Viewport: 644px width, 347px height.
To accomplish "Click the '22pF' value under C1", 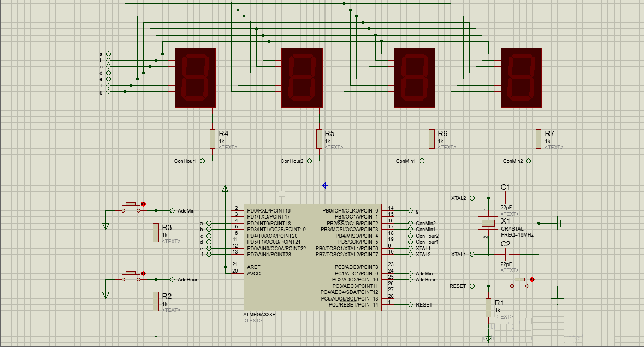I will (x=506, y=208).
